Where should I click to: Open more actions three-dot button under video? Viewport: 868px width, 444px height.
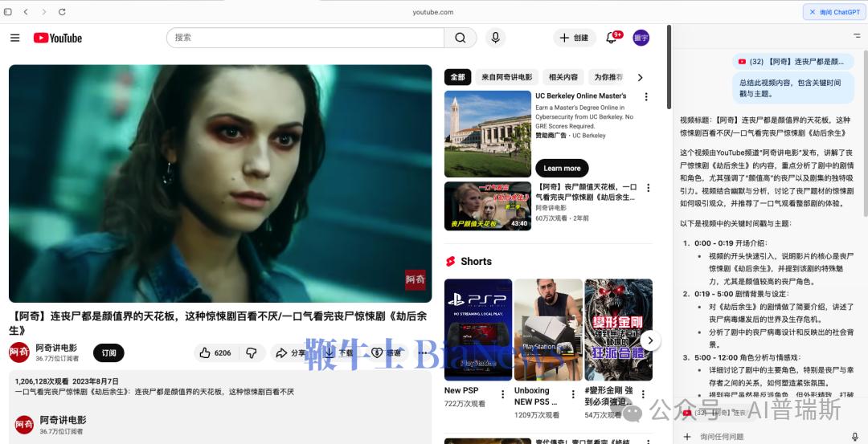[423, 352]
